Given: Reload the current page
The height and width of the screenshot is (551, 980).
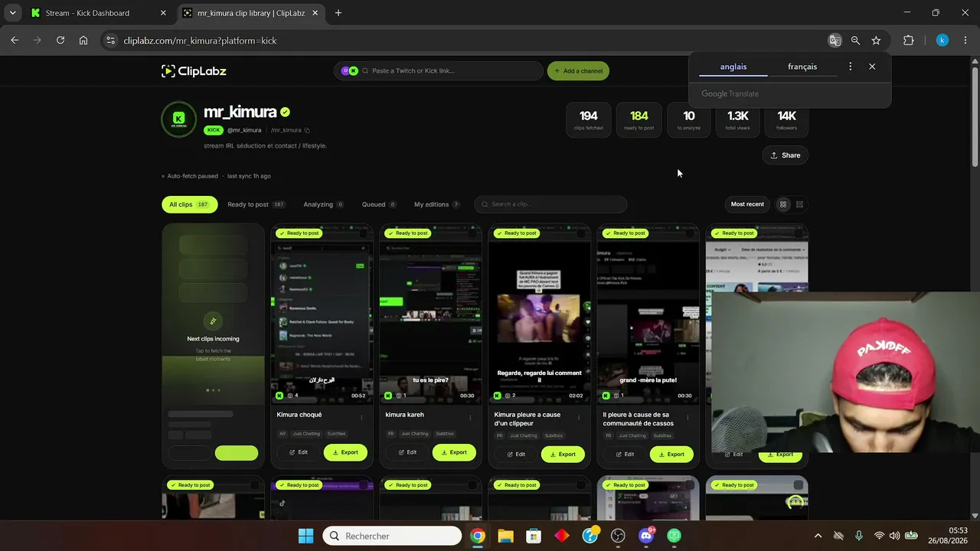Looking at the screenshot, I should click(x=60, y=41).
